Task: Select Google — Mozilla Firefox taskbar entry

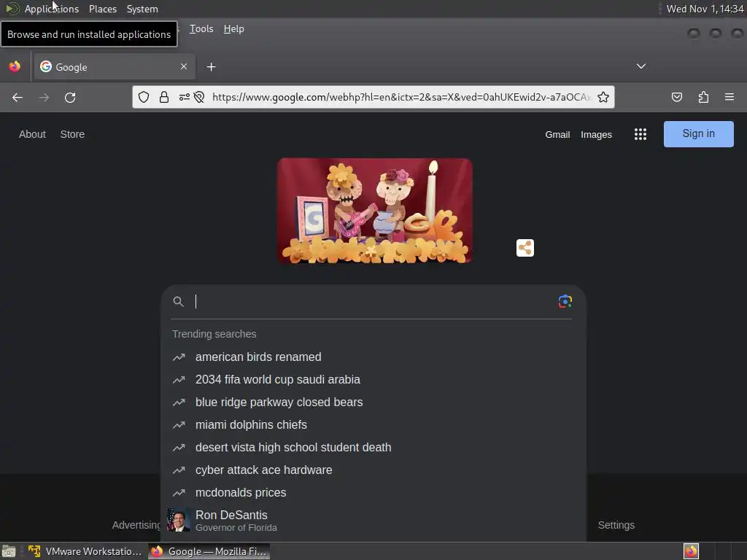Action: (209, 551)
